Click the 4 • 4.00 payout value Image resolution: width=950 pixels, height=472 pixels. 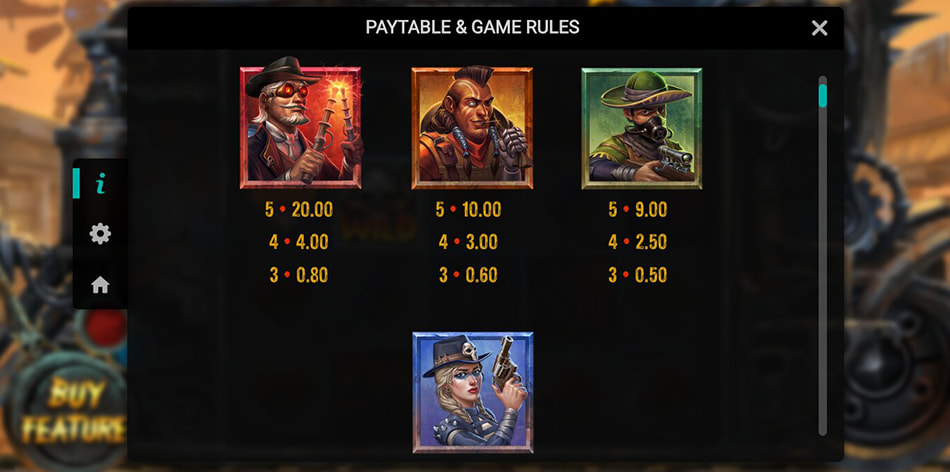pyautogui.click(x=299, y=242)
